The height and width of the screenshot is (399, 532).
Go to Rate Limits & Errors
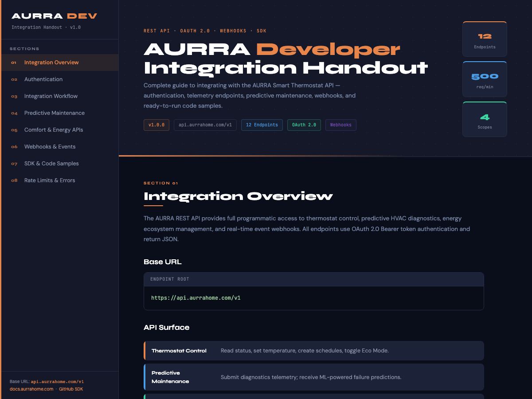coord(60,180)
